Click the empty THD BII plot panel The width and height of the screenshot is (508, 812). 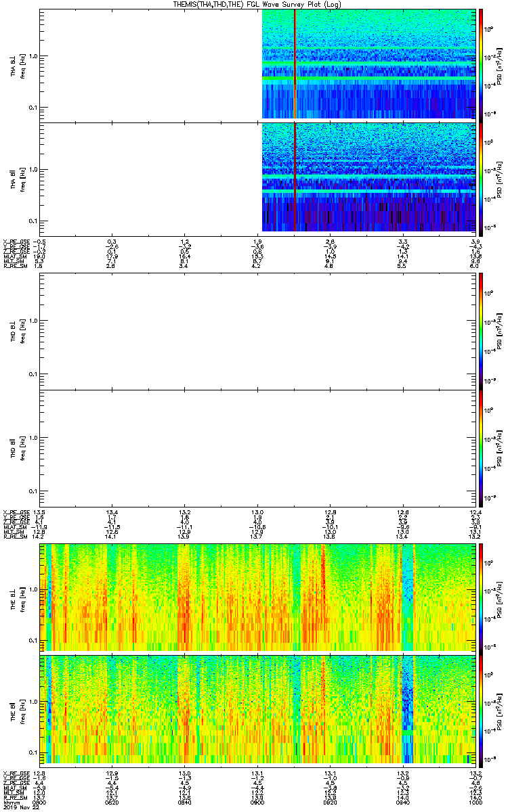click(257, 448)
